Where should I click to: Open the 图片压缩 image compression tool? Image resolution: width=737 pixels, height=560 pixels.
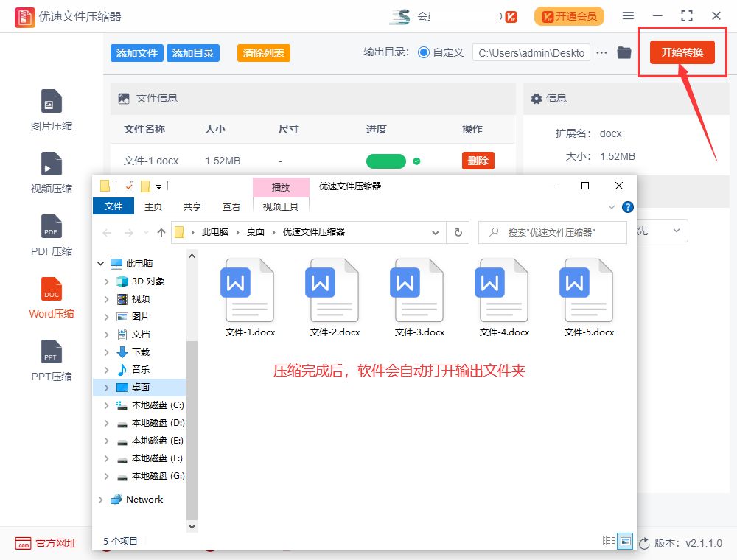pos(52,110)
